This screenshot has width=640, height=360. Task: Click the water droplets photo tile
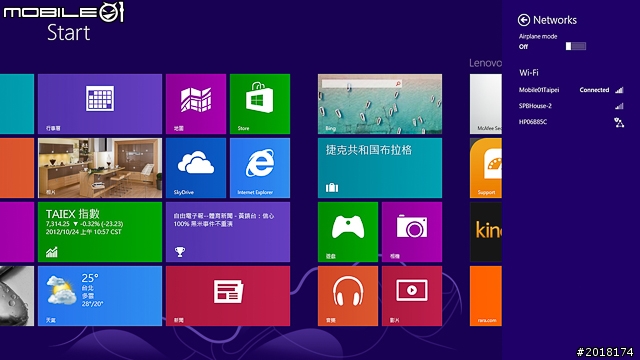pyautogui.click(x=17, y=296)
